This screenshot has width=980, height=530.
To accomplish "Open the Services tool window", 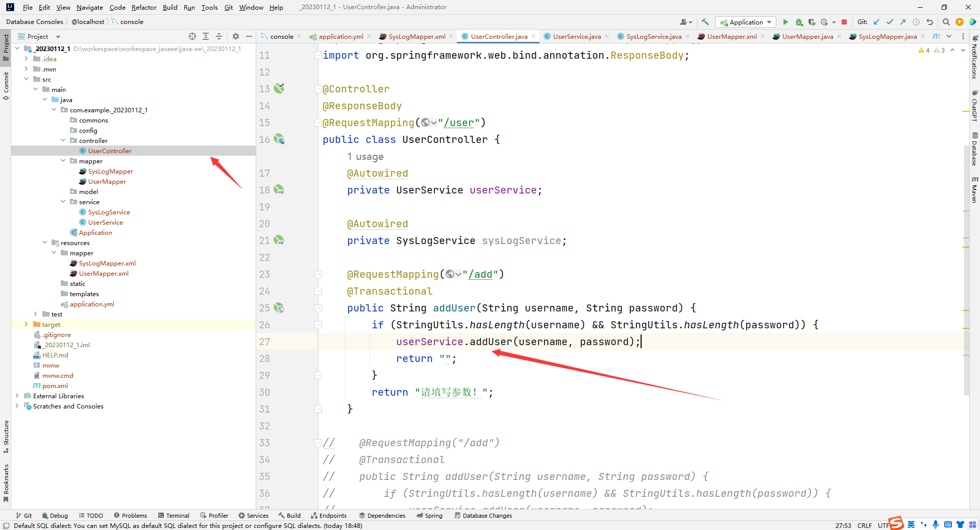I will click(x=254, y=515).
